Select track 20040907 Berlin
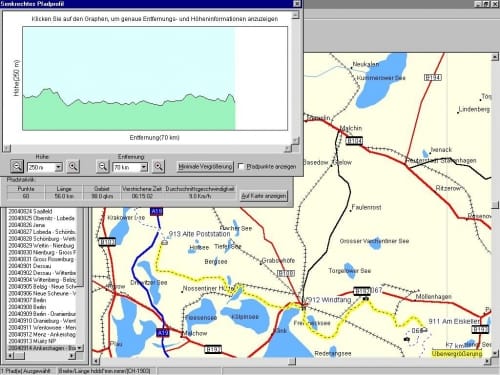 [x=27, y=300]
